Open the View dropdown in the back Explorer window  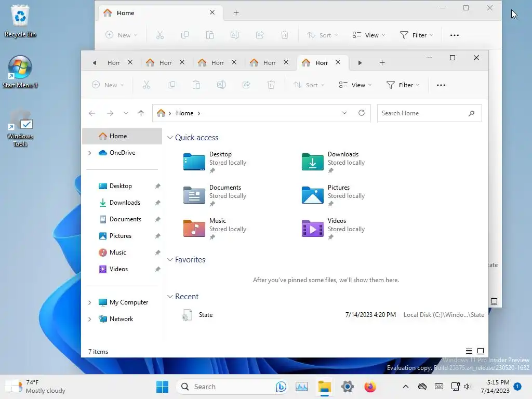(x=369, y=35)
